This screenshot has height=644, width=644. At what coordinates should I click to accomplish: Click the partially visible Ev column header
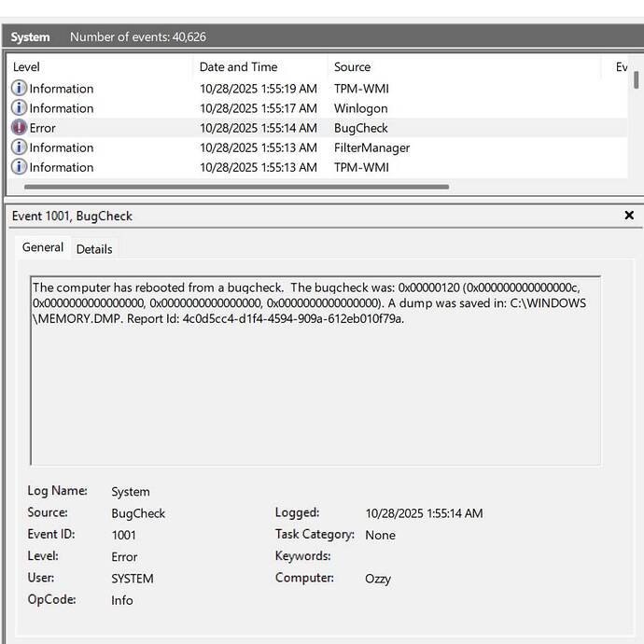(x=621, y=67)
